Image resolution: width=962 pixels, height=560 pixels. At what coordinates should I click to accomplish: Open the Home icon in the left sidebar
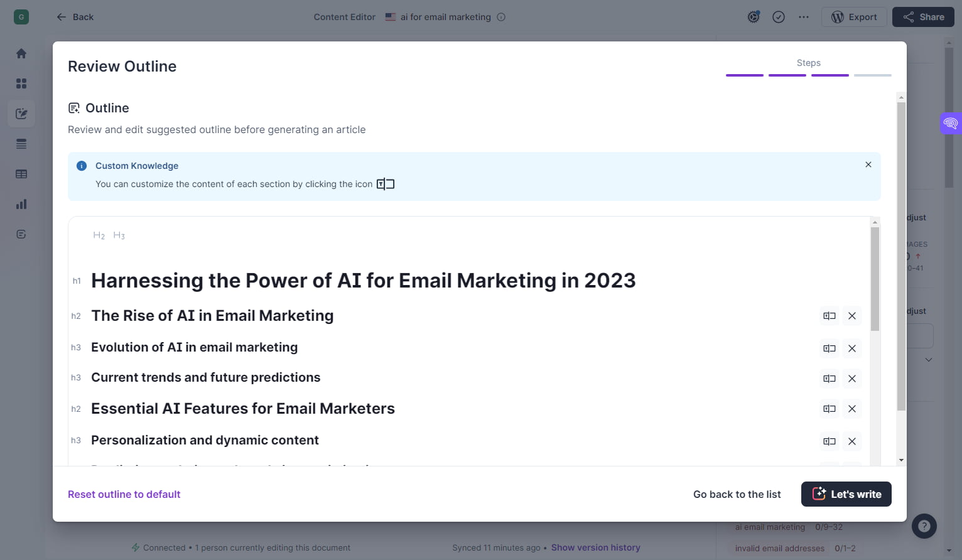pyautogui.click(x=21, y=53)
